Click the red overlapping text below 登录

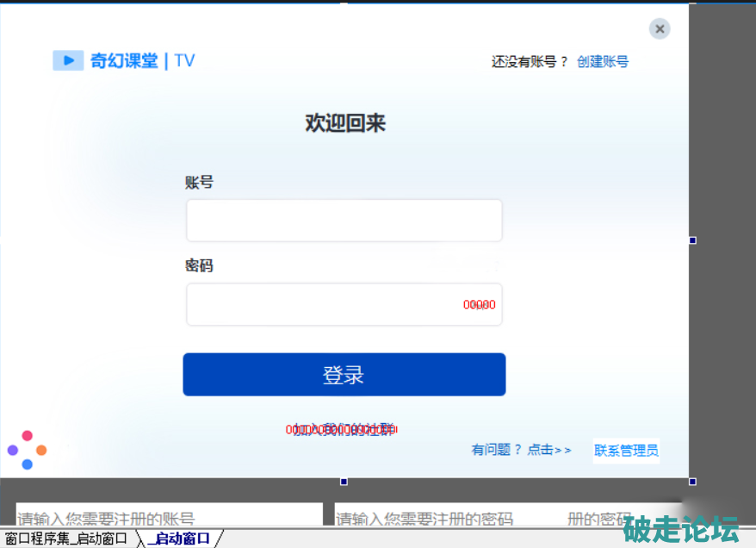coord(342,429)
